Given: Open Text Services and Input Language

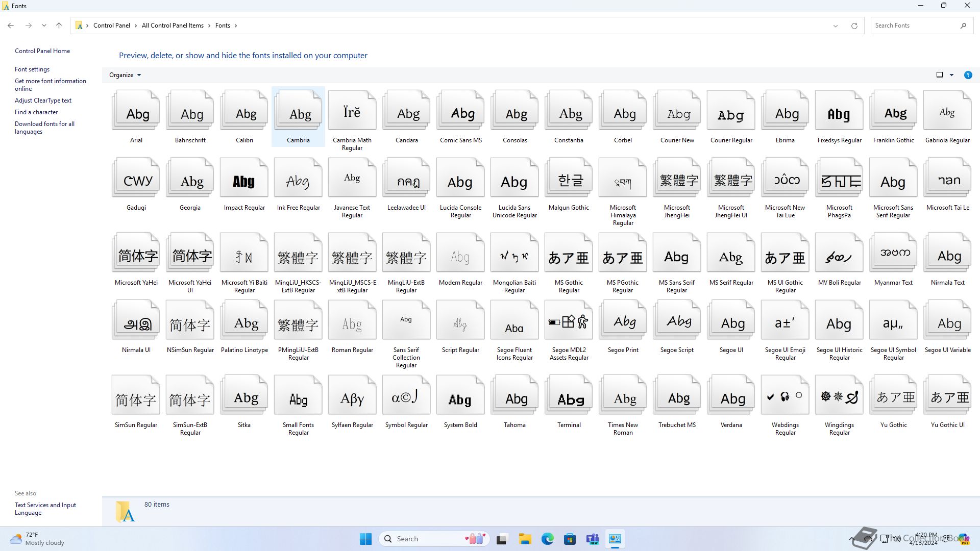Looking at the screenshot, I should [45, 509].
